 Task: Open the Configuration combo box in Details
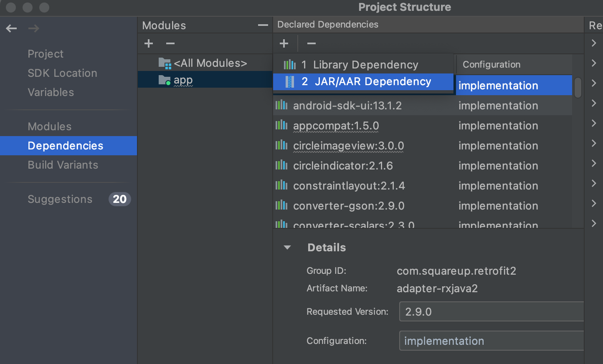(x=491, y=341)
